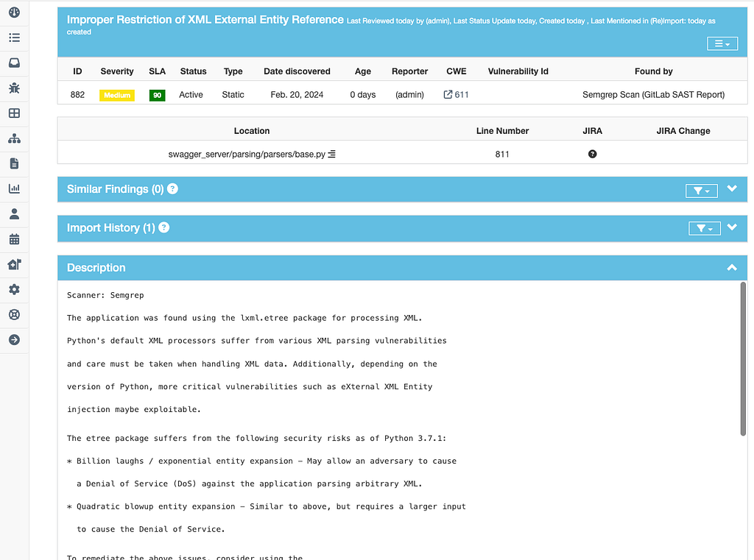Open the product list icon in sidebar
This screenshot has height=560, width=754.
click(x=15, y=38)
